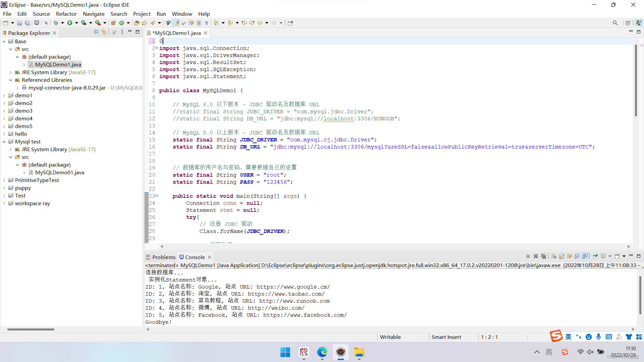Save the file with the Save icon
The height and width of the screenshot is (362, 644).
point(19,23)
